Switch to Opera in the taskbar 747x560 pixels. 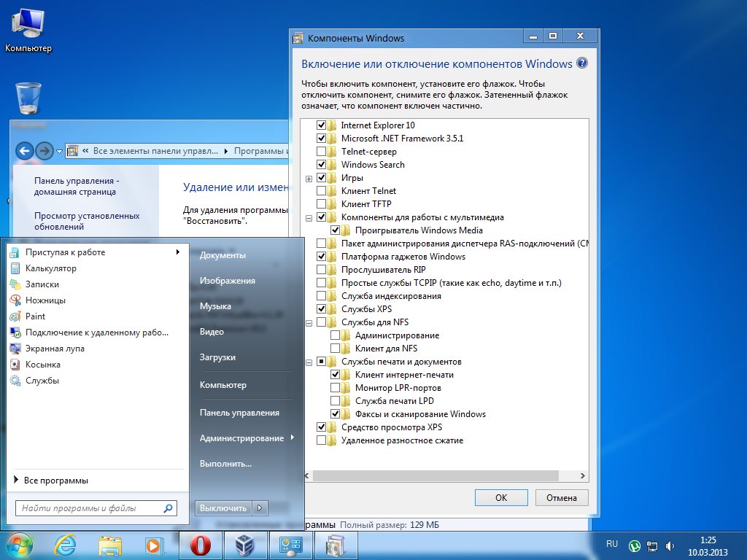pos(200,545)
